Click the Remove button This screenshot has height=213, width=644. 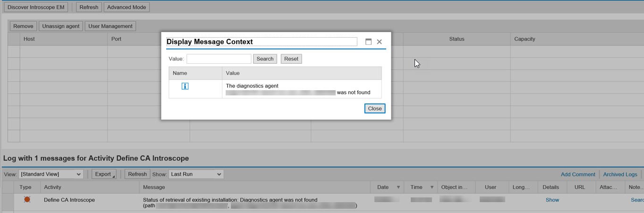pos(23,26)
